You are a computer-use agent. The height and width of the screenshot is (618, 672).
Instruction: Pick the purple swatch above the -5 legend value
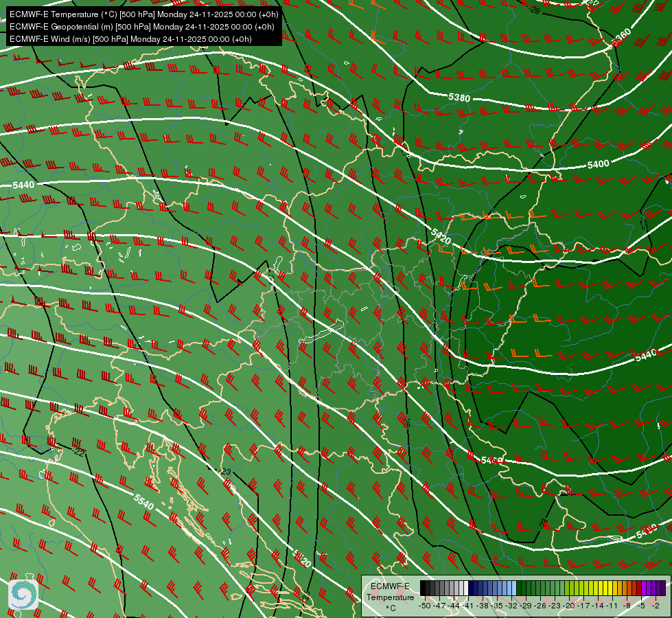[x=644, y=588]
